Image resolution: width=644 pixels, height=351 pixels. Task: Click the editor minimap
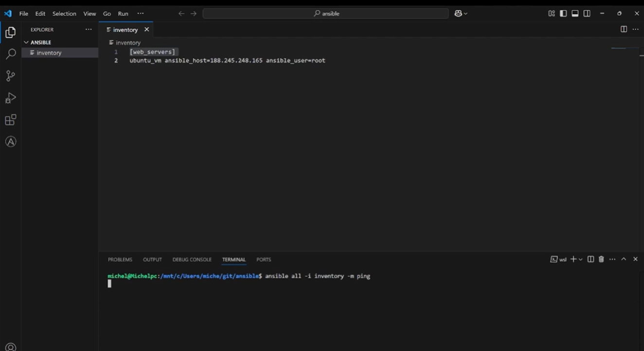(x=625, y=48)
